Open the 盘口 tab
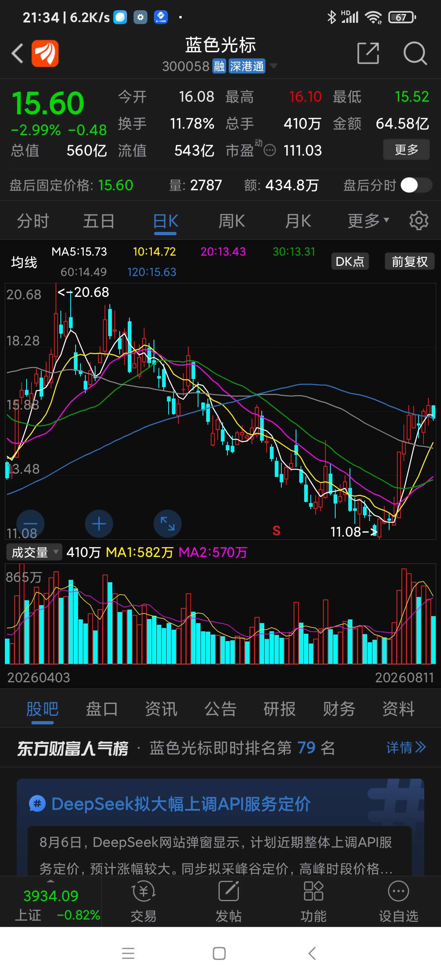The width and height of the screenshot is (441, 980). pos(102,709)
